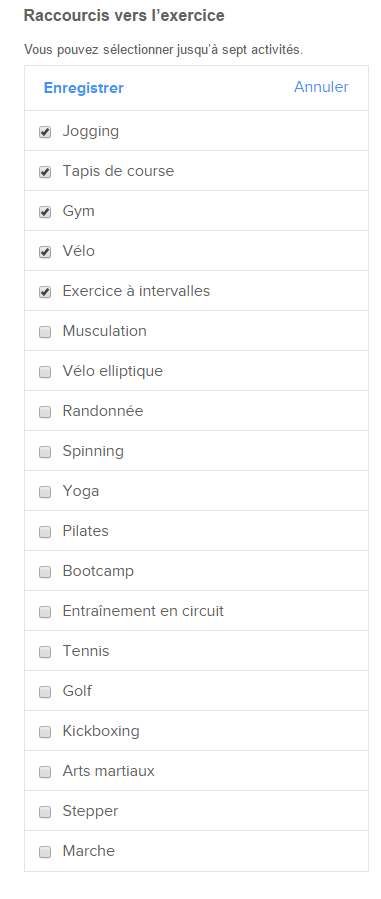The image size is (381, 899).
Task: Enable the Yoga checkbox
Action: click(x=45, y=492)
